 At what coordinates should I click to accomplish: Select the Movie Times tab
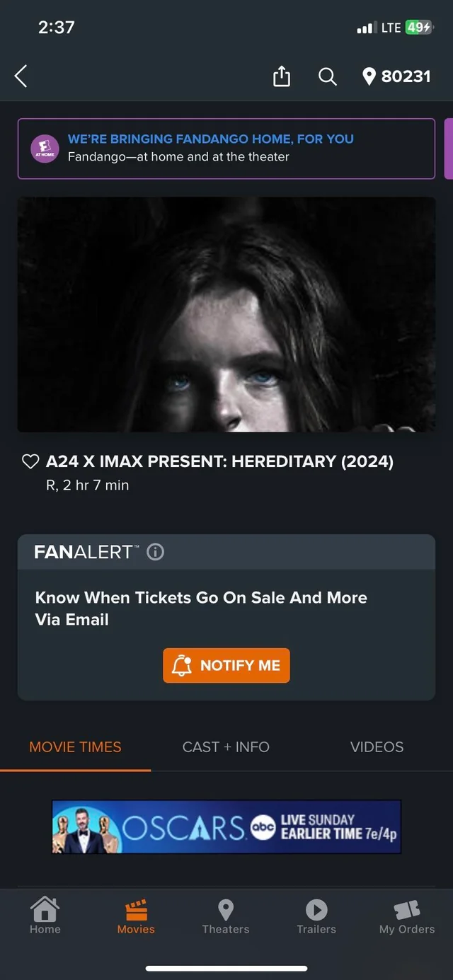(x=75, y=746)
